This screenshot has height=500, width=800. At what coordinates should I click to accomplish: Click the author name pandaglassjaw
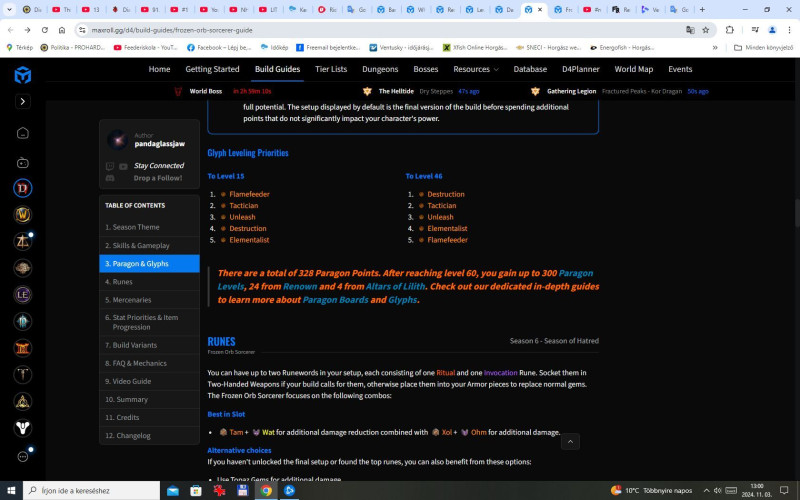point(160,144)
